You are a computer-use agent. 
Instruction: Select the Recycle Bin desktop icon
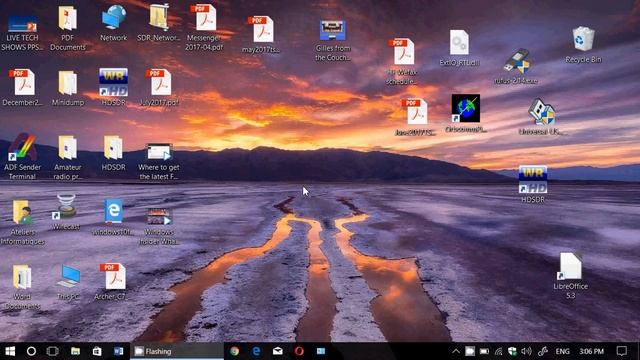583,44
